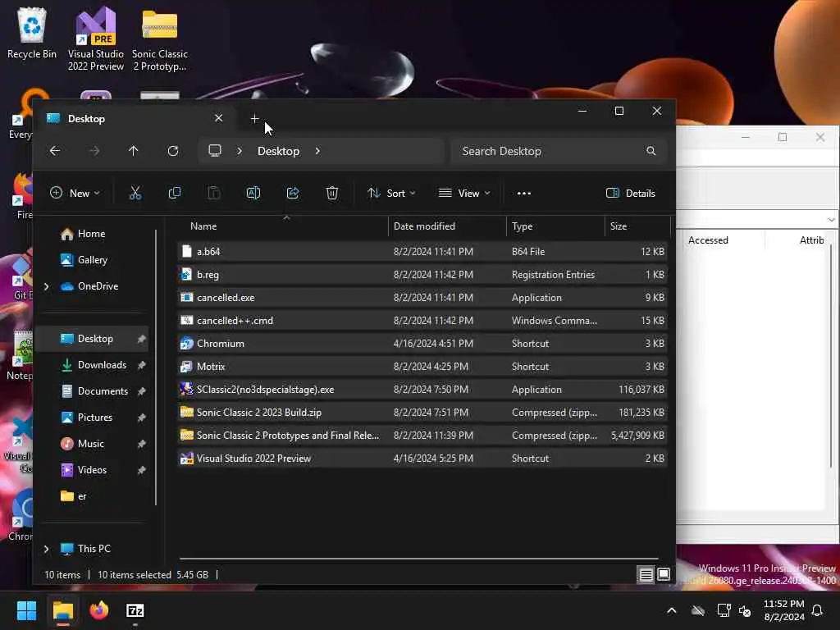
Task: Select the Chromium shortcut row
Action: pos(422,344)
